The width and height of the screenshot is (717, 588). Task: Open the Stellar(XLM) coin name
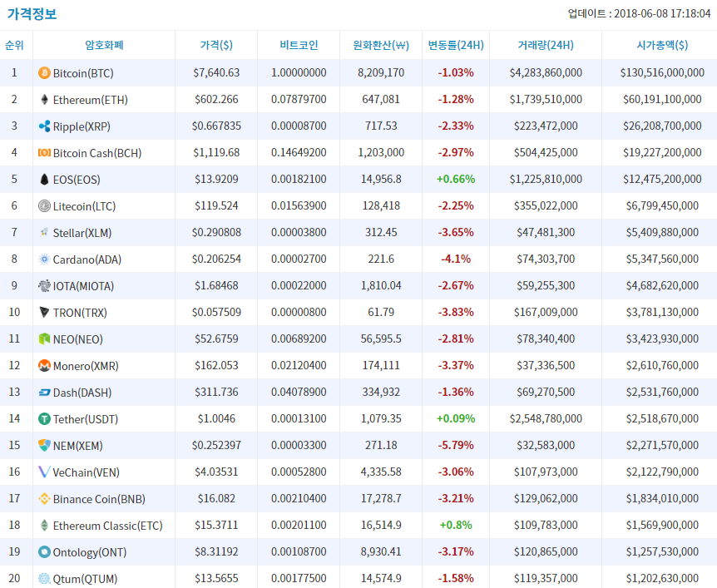point(82,233)
